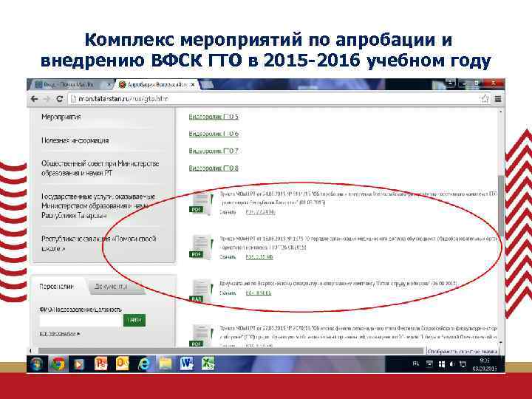Click the ФИО/подразделение search field
This screenshot has width=532, height=399.
pyautogui.click(x=81, y=321)
